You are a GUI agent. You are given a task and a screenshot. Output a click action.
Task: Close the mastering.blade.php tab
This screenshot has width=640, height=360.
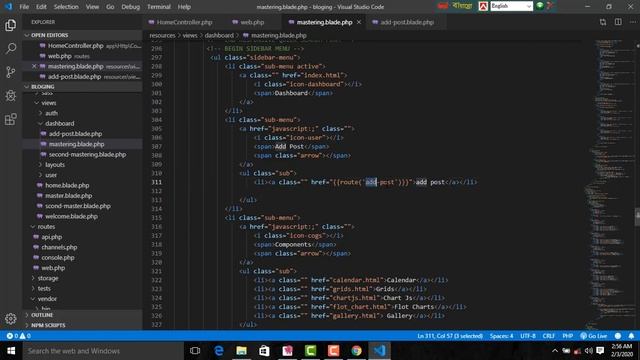(359, 22)
